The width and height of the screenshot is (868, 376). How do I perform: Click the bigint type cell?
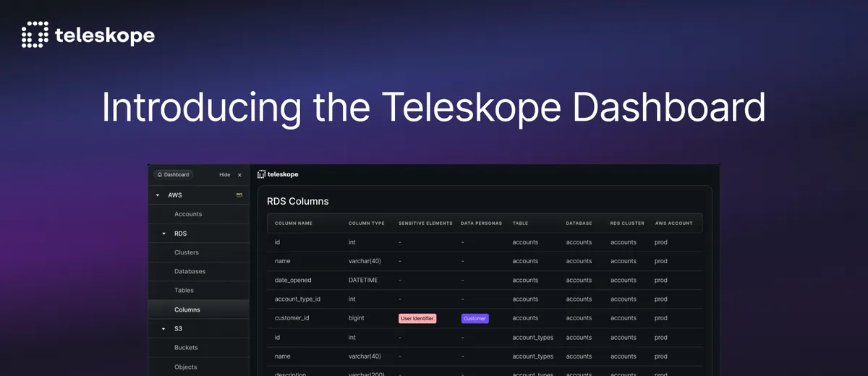point(356,318)
